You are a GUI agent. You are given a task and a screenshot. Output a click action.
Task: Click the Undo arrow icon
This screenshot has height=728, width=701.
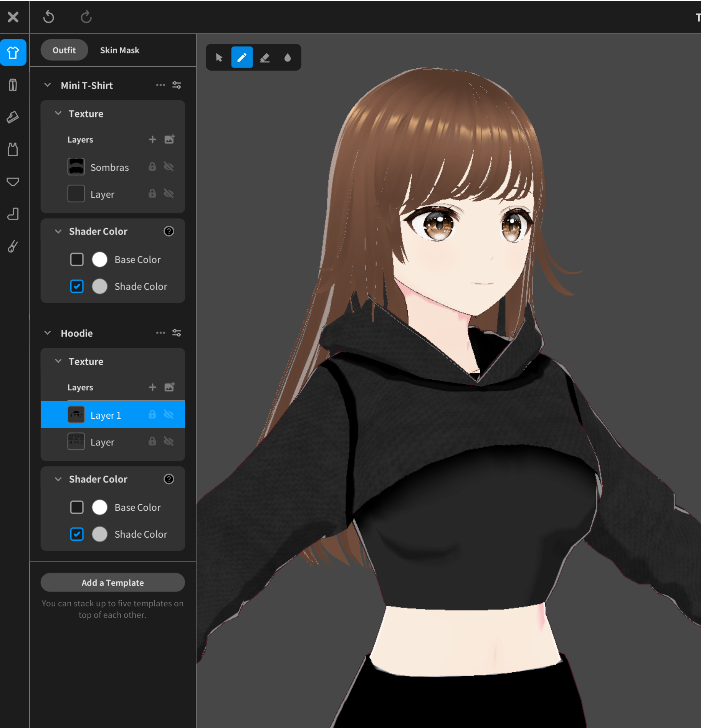49,17
